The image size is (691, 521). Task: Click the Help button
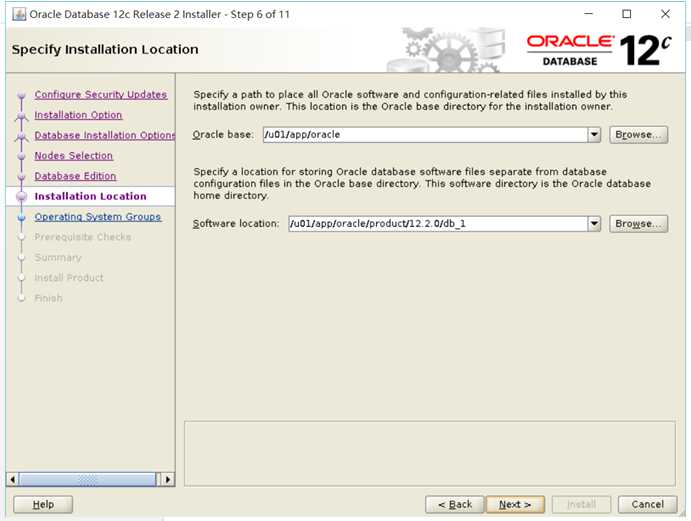click(x=43, y=504)
